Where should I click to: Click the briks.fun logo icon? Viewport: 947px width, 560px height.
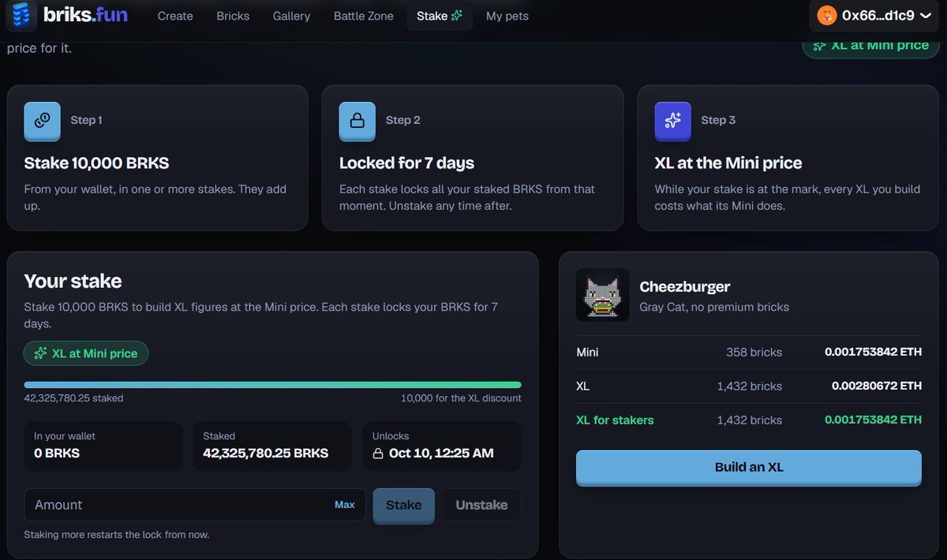click(21, 15)
